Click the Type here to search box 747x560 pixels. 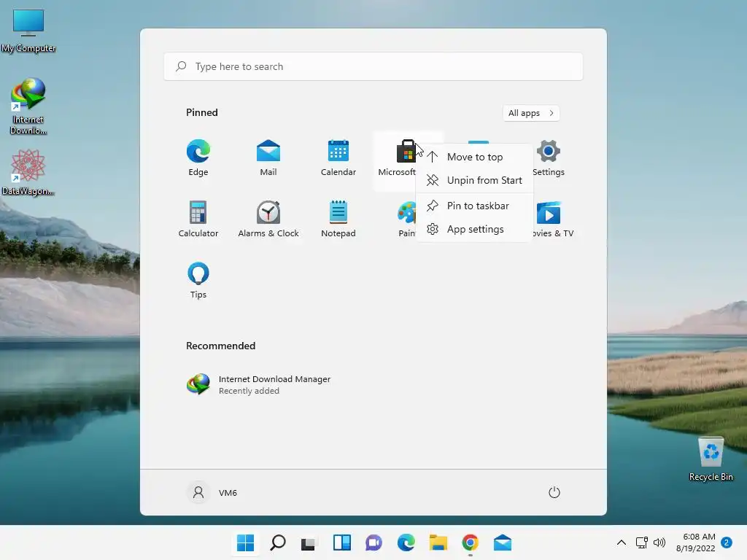click(373, 66)
